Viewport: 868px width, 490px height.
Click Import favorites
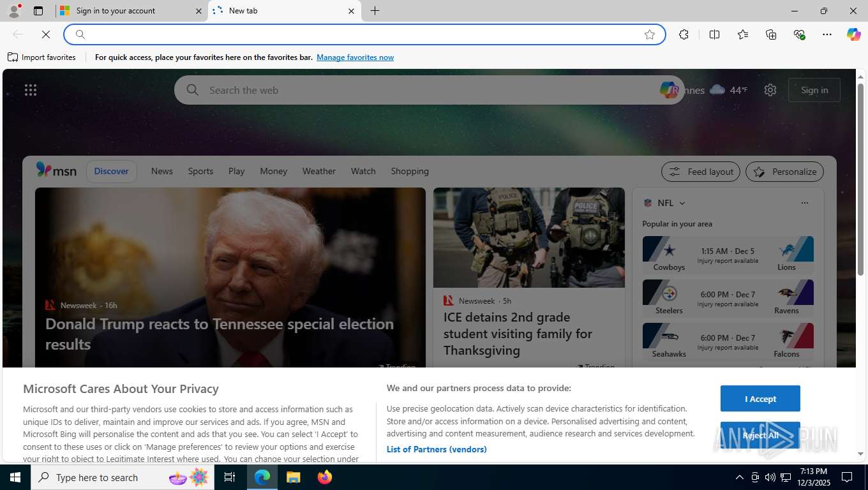coord(41,57)
